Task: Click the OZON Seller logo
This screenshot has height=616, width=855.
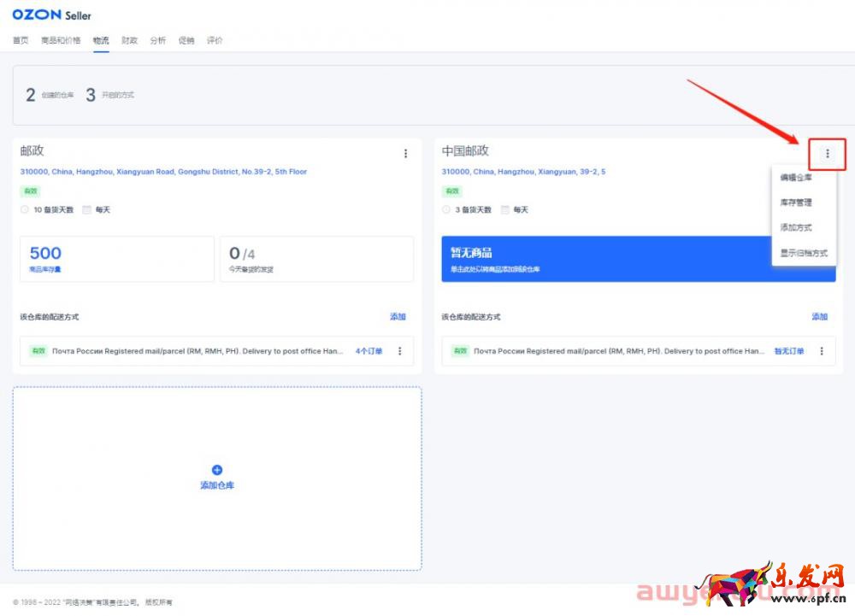Action: (x=51, y=15)
